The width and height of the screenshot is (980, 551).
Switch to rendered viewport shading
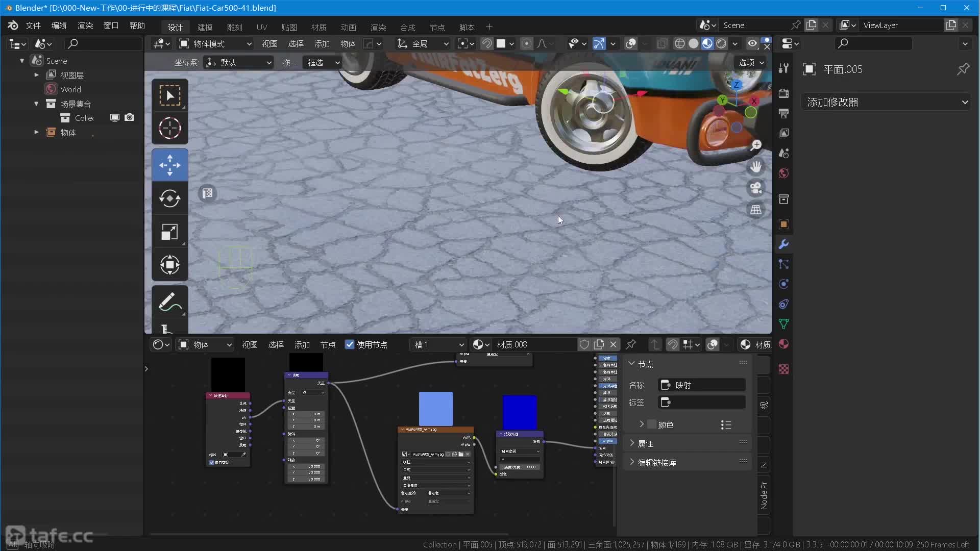(721, 44)
